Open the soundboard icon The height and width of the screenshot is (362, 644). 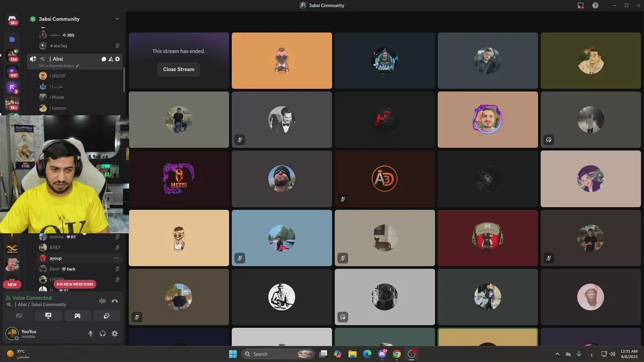tap(107, 316)
